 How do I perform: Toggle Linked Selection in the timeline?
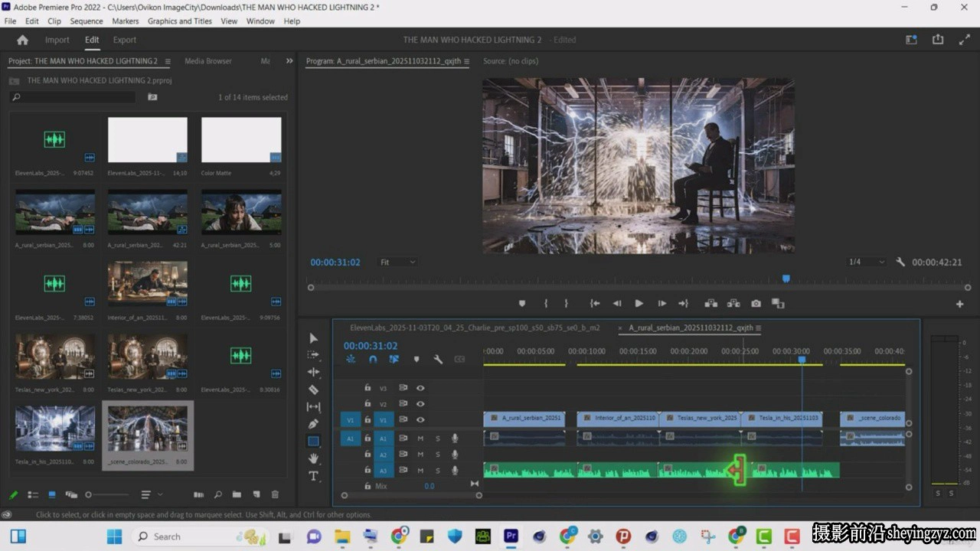point(394,359)
